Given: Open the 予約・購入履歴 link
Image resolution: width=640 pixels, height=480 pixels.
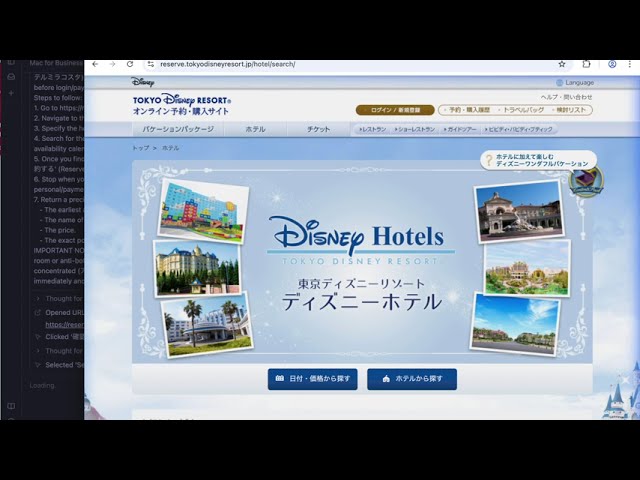Looking at the screenshot, I should pos(466,110).
